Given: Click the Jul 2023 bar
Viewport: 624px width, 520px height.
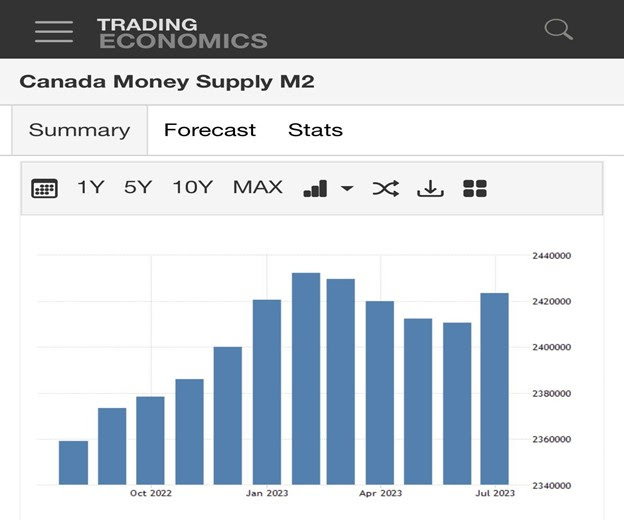Looking at the screenshot, I should click(494, 389).
